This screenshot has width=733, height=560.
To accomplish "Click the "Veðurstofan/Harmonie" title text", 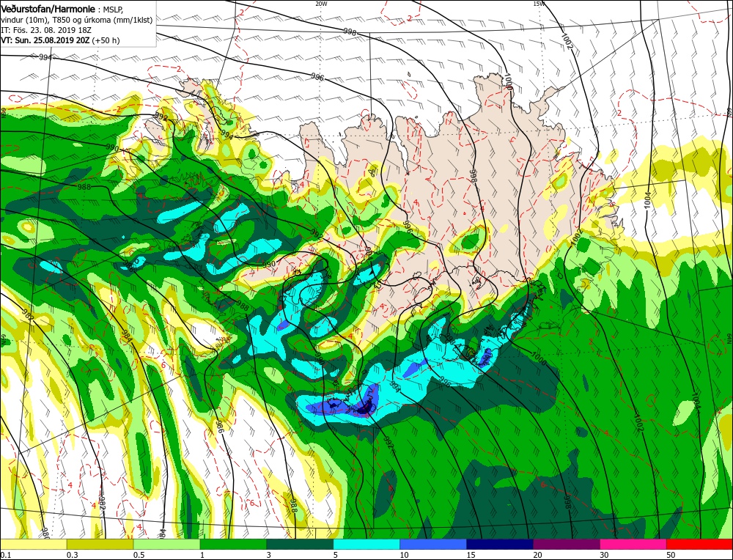I will tap(48, 9).
